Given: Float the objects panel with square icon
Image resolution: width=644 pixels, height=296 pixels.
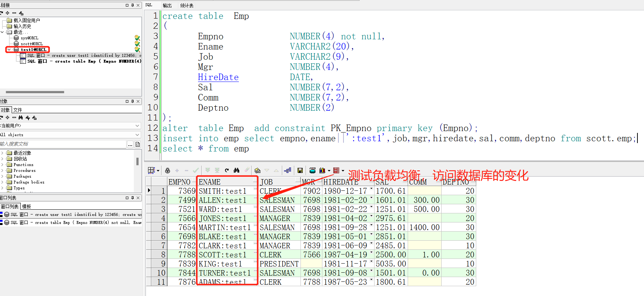Looking at the screenshot, I should pyautogui.click(x=127, y=101).
